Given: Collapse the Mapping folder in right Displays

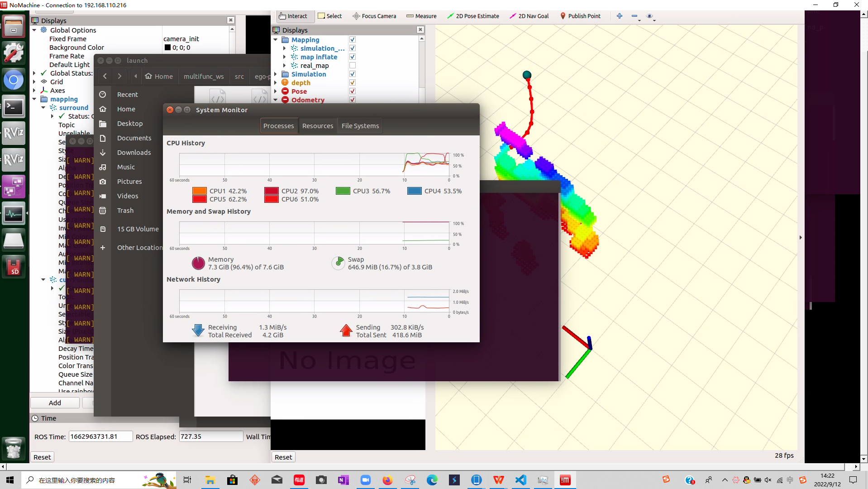Looking at the screenshot, I should [x=276, y=39].
